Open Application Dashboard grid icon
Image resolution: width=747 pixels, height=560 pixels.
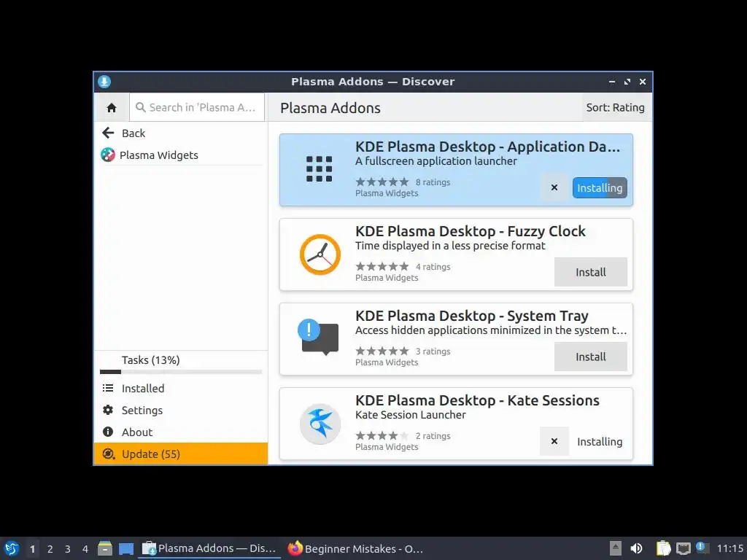320,169
